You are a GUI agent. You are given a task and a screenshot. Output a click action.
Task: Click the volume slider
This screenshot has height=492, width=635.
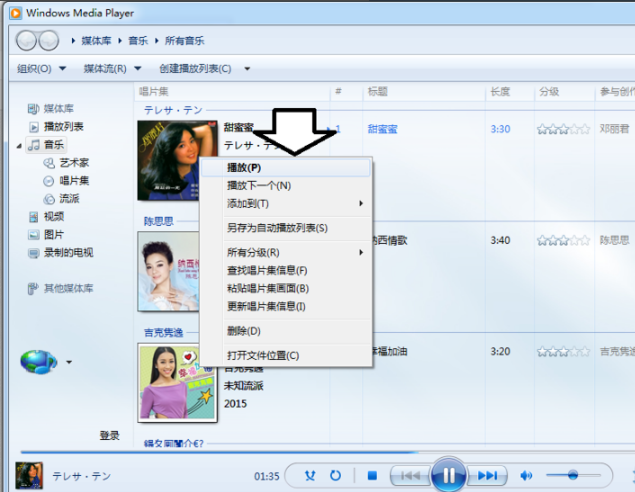573,475
